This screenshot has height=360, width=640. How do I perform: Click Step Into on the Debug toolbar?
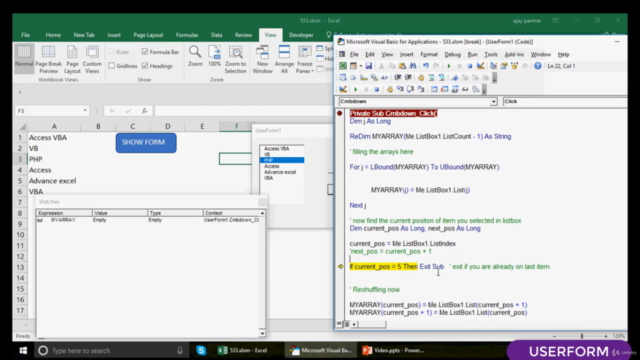pos(400,89)
